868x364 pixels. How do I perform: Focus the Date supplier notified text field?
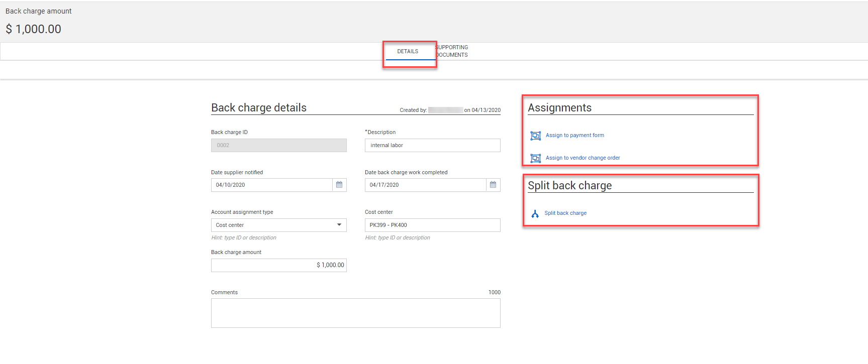(x=271, y=185)
